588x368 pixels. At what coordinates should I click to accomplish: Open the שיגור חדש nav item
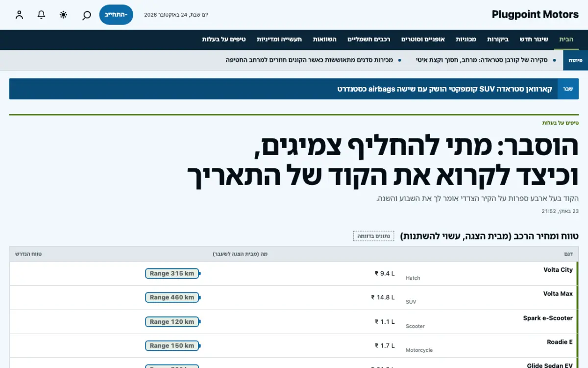pos(534,39)
